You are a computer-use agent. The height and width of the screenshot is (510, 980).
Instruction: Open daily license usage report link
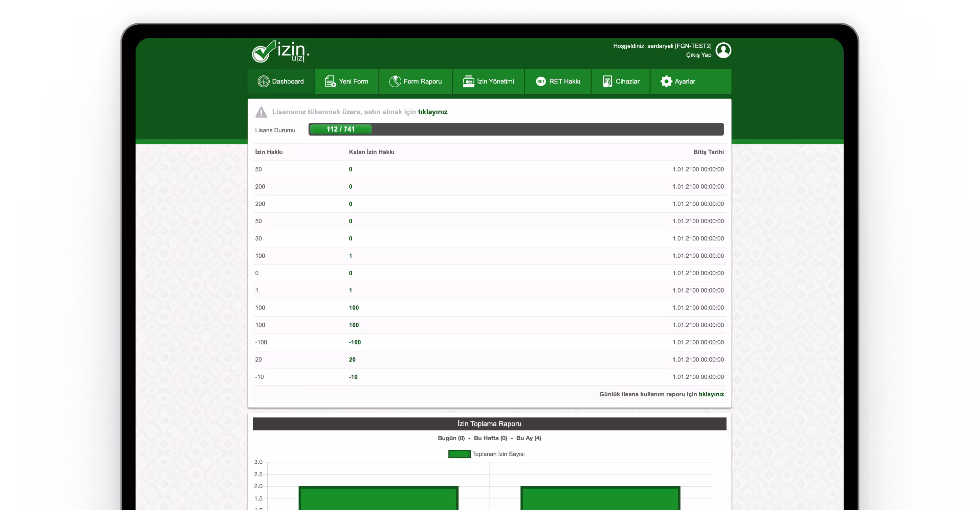click(711, 394)
